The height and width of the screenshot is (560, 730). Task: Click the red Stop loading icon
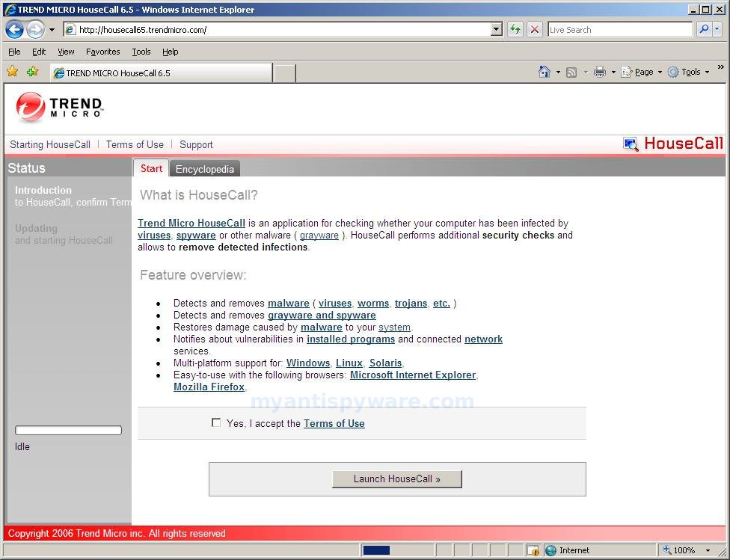point(535,30)
